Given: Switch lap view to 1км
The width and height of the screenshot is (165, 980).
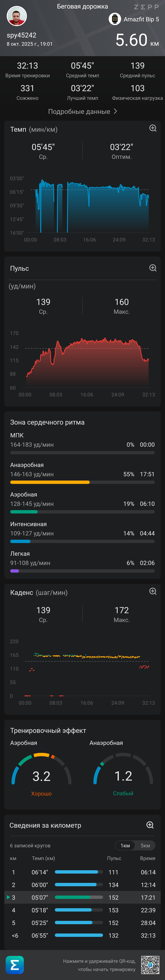Looking at the screenshot, I should [125, 845].
